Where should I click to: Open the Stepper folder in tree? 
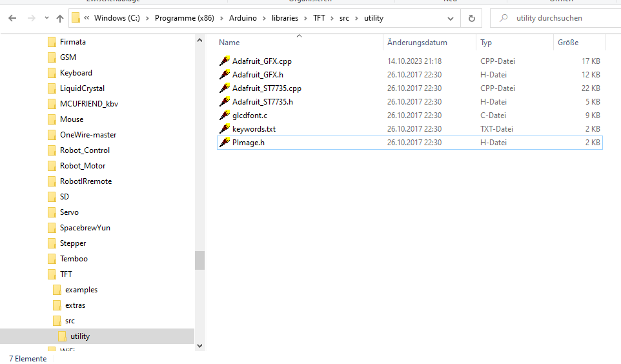[x=73, y=243]
